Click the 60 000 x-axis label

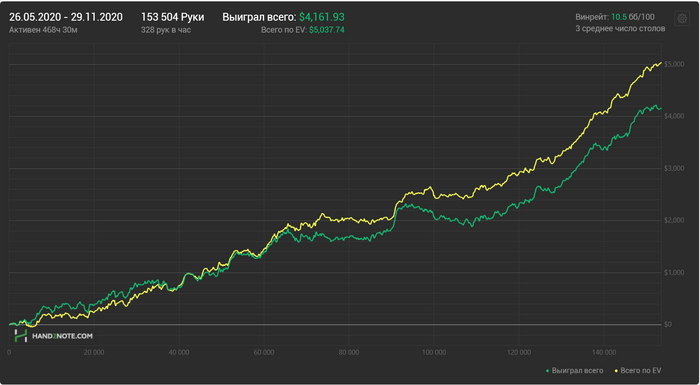(264, 352)
